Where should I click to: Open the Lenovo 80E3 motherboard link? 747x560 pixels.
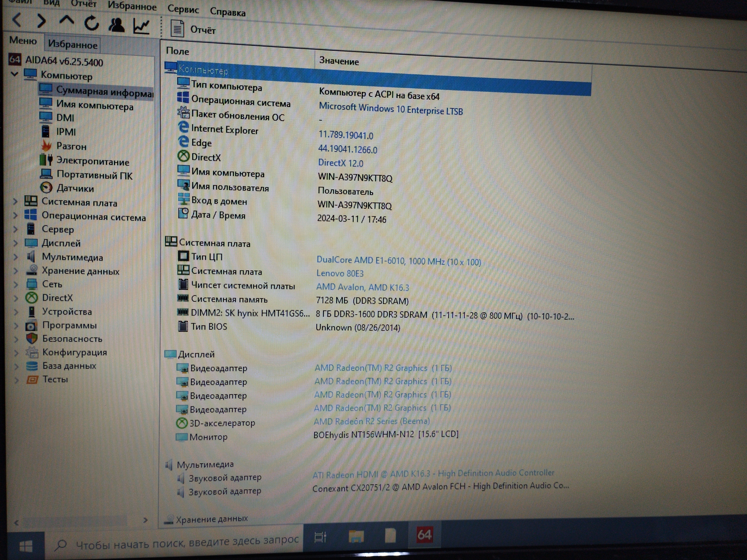[x=340, y=273]
